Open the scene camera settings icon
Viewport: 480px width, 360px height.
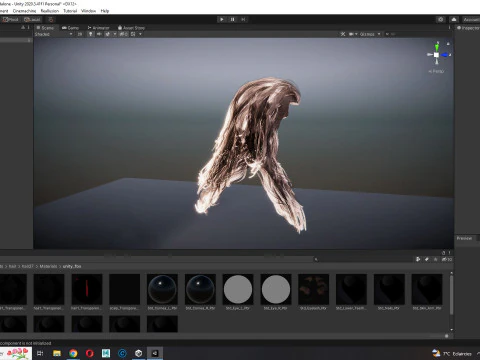pyautogui.click(x=351, y=34)
